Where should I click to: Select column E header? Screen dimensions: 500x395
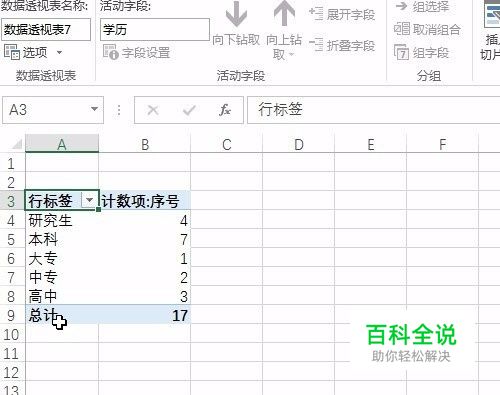coord(371,144)
